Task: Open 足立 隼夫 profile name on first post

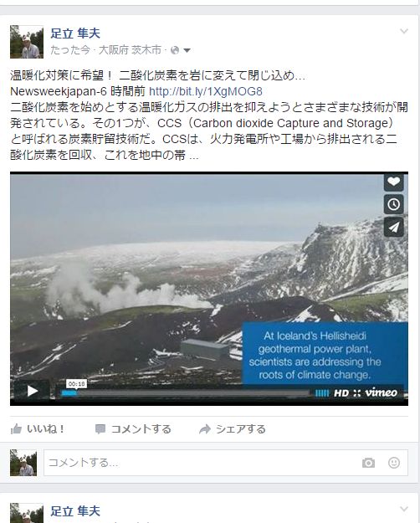Action: point(75,33)
